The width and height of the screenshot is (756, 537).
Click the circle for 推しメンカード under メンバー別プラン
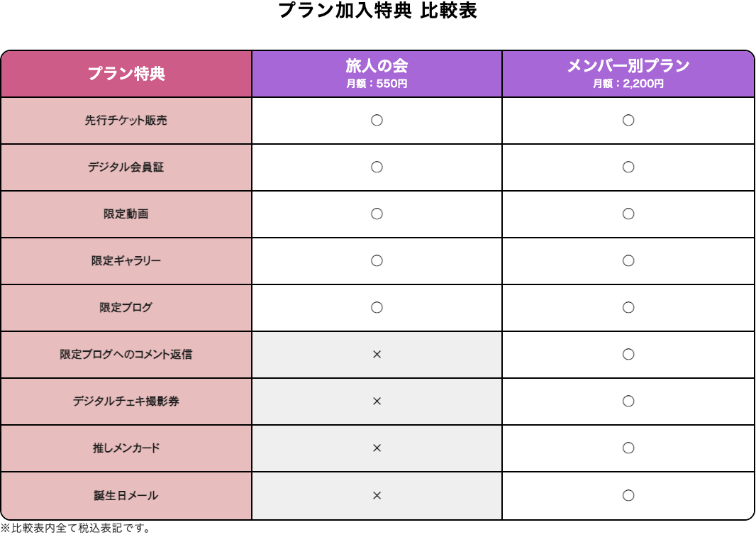[628, 448]
